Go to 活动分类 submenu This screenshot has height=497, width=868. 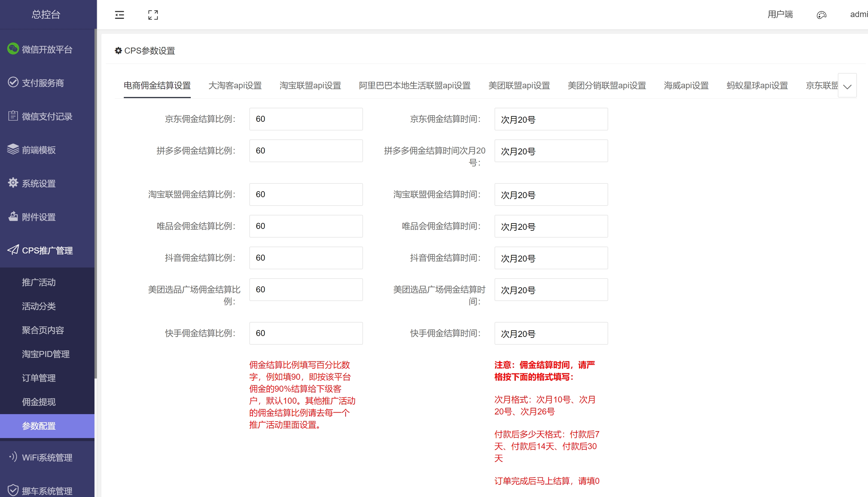pyautogui.click(x=48, y=306)
